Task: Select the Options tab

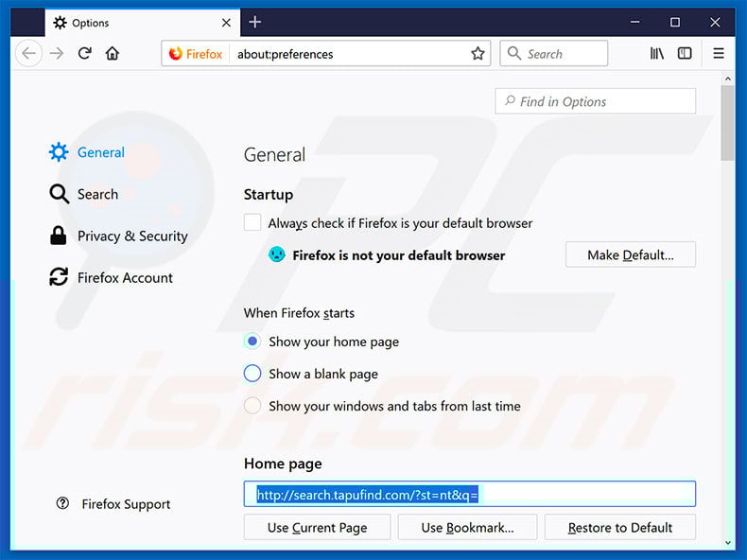Action: click(143, 23)
